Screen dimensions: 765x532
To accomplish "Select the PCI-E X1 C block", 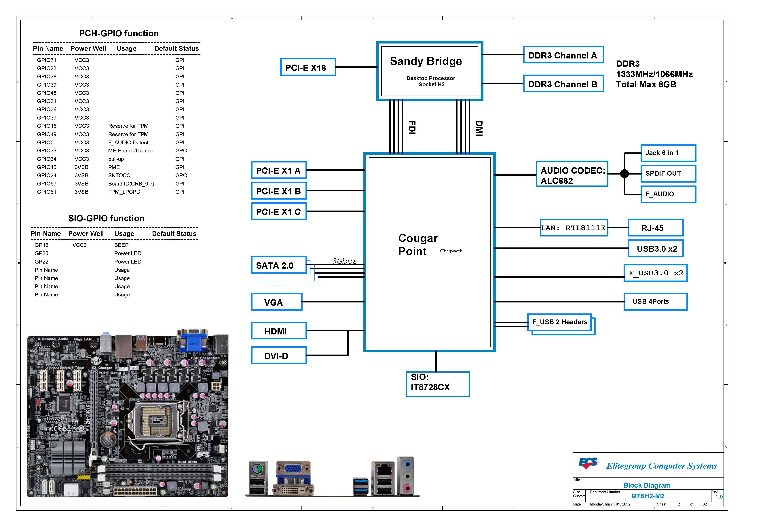I will [279, 211].
